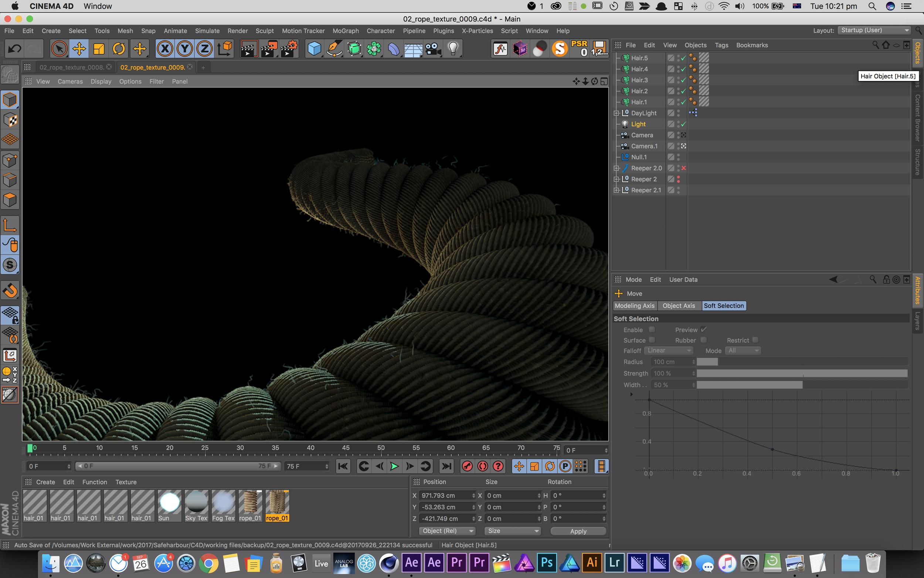The height and width of the screenshot is (578, 924).
Task: Click Objects in object manager menu
Action: (x=695, y=45)
